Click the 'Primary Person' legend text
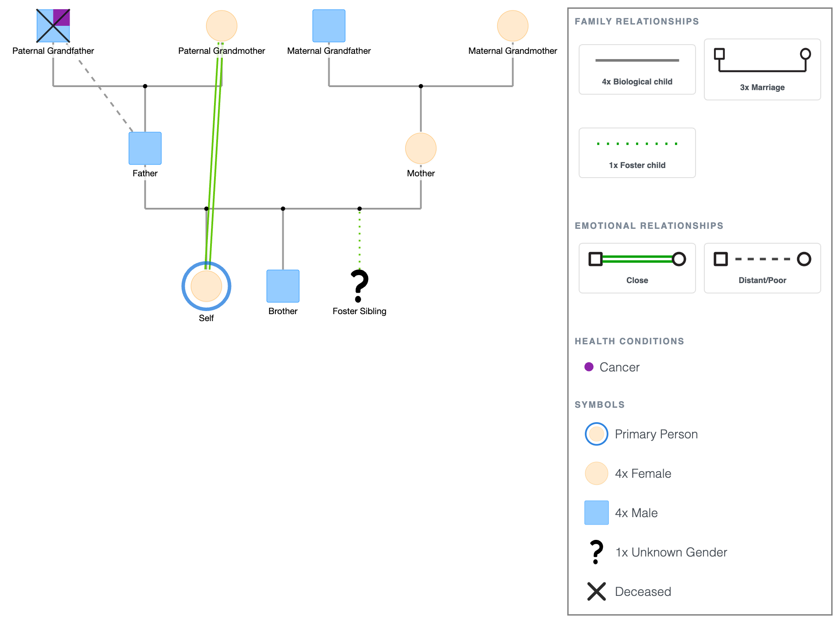840x623 pixels. click(656, 434)
